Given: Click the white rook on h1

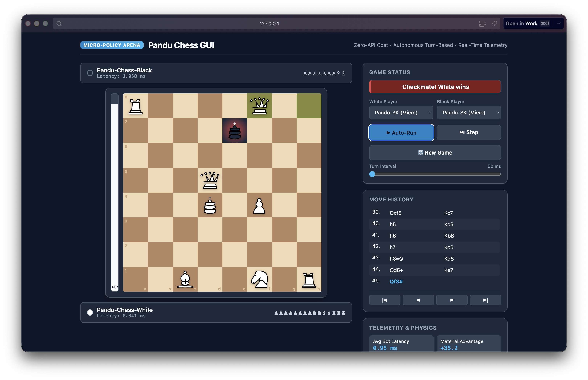Looking at the screenshot, I should [x=309, y=280].
